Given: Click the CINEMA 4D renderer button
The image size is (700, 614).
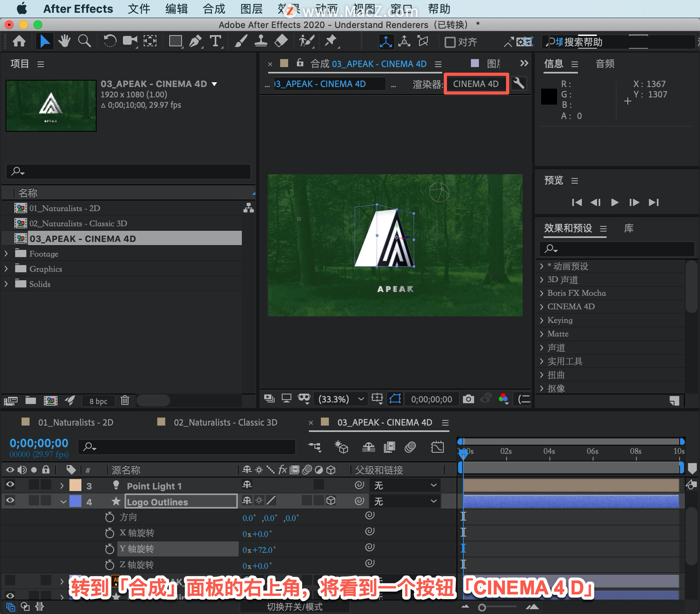Looking at the screenshot, I should [476, 84].
